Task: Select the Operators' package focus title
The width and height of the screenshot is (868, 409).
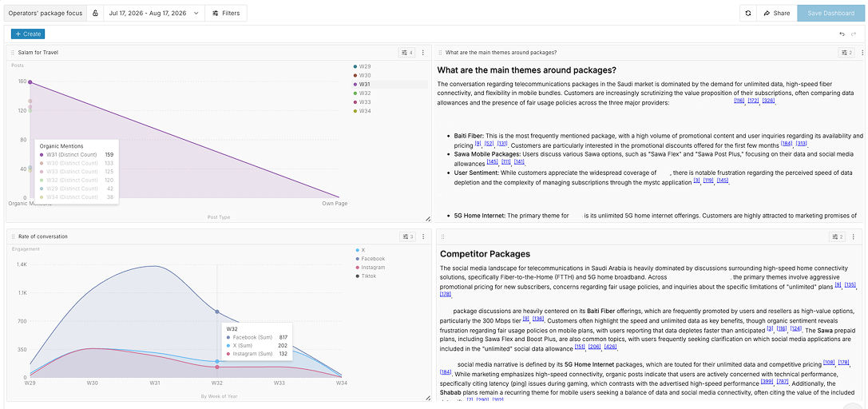Action: (x=46, y=13)
